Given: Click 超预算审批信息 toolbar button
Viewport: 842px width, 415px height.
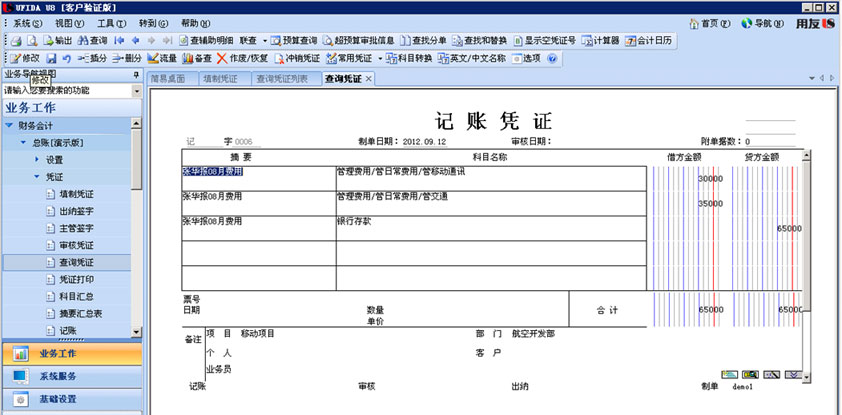Looking at the screenshot, I should click(x=359, y=41).
